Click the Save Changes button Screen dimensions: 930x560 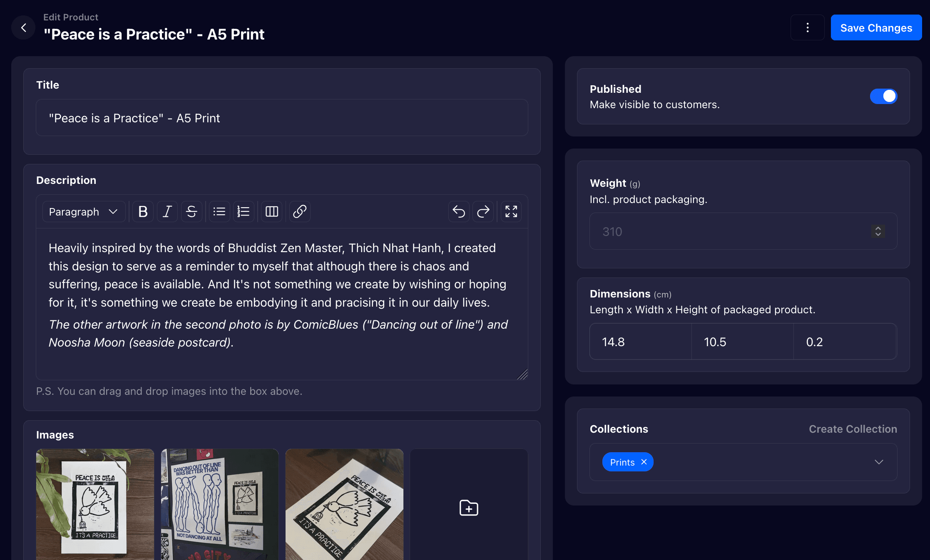(876, 28)
